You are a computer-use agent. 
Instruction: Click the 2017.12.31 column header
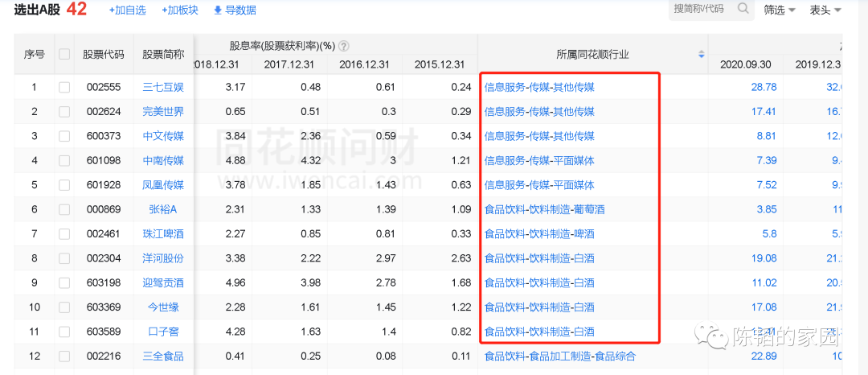[289, 64]
